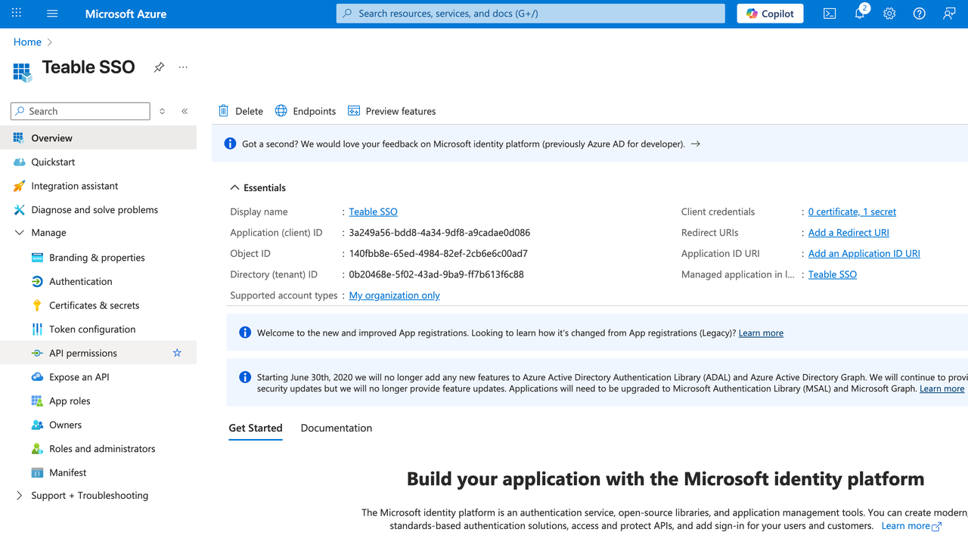Switch to the Documentation tab
The width and height of the screenshot is (968, 560).
click(x=337, y=428)
